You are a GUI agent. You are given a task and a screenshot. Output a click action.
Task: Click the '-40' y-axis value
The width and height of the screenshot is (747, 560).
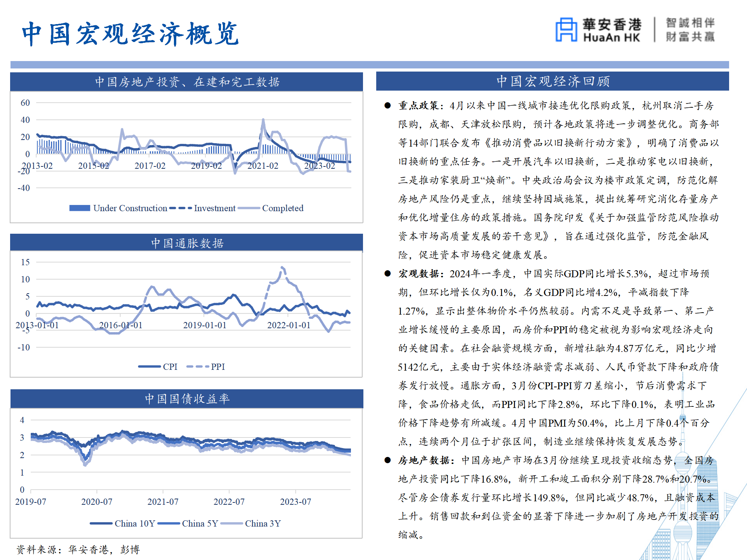coord(24,188)
